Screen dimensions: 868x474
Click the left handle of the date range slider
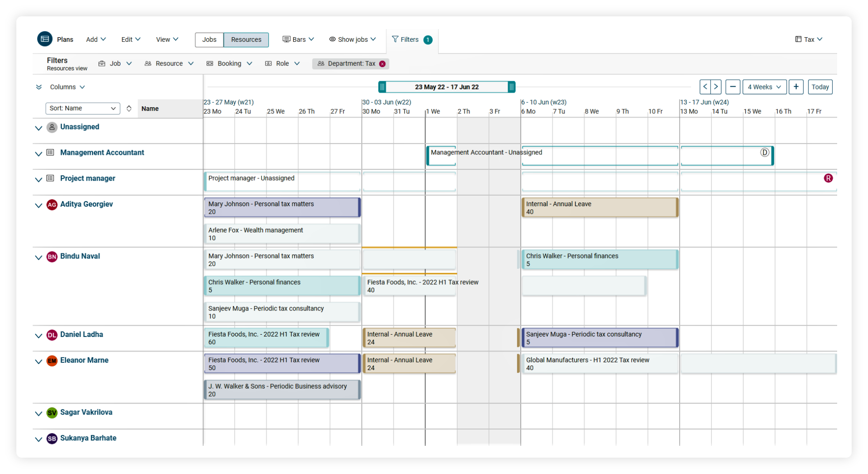pos(383,87)
